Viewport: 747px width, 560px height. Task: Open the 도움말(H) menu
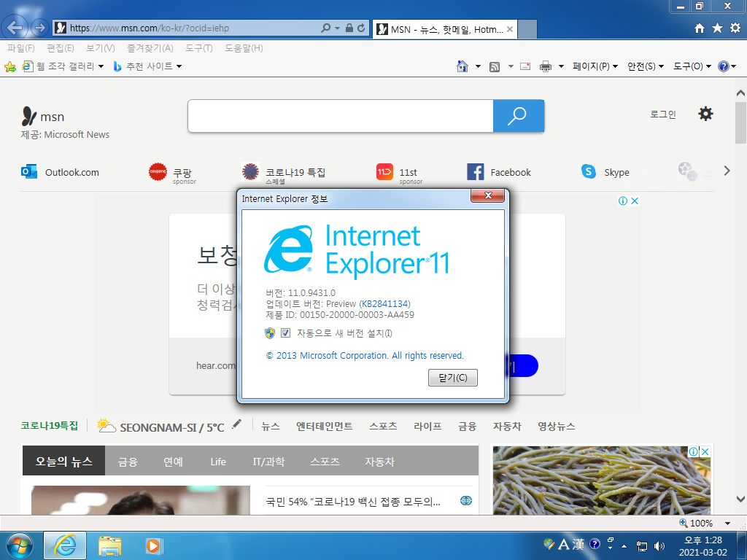[244, 48]
